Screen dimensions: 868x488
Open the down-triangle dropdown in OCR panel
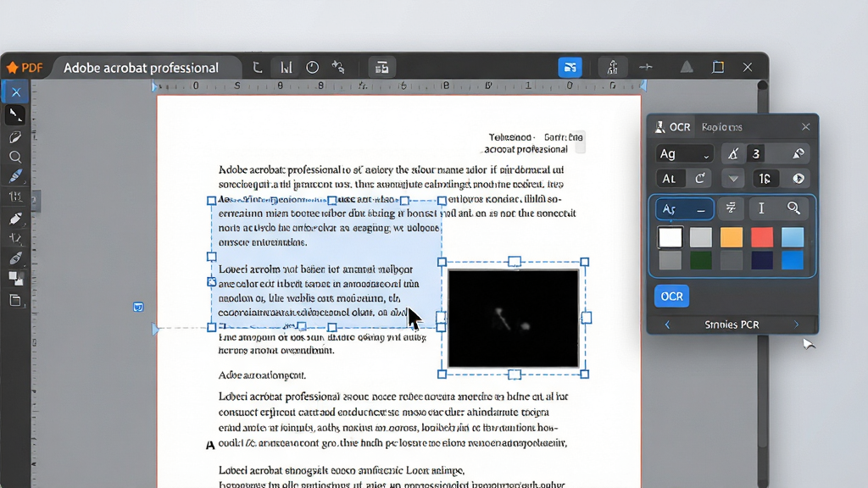(x=733, y=179)
